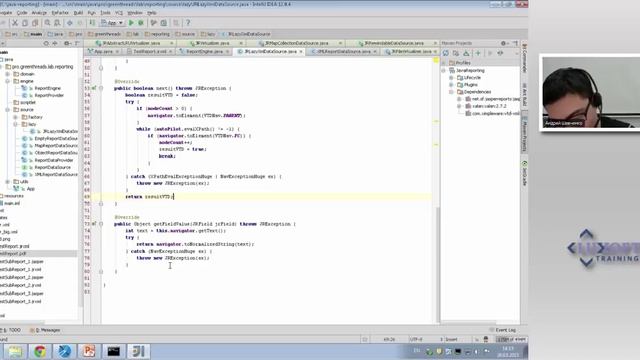Click the UTF-8 encoding status bar item
The width and height of the screenshot is (640, 360).
point(416,339)
